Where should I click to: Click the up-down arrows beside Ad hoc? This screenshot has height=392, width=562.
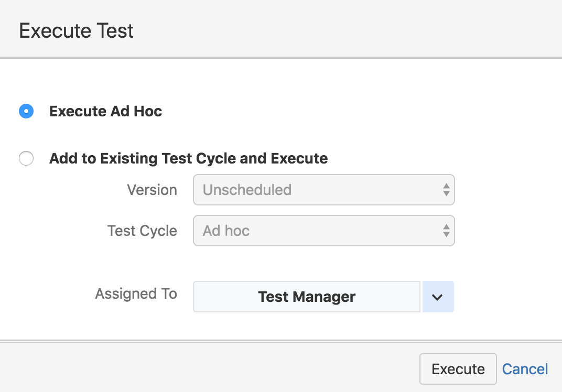pyautogui.click(x=447, y=231)
